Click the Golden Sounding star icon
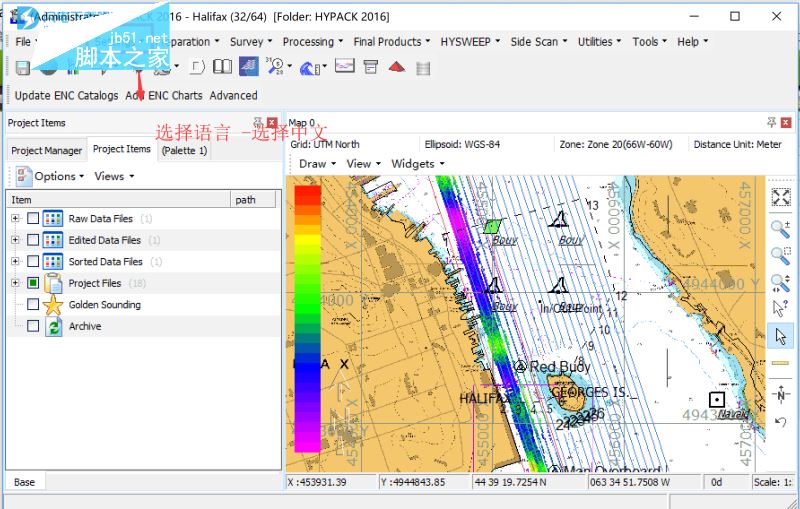800x509 pixels. (x=53, y=305)
